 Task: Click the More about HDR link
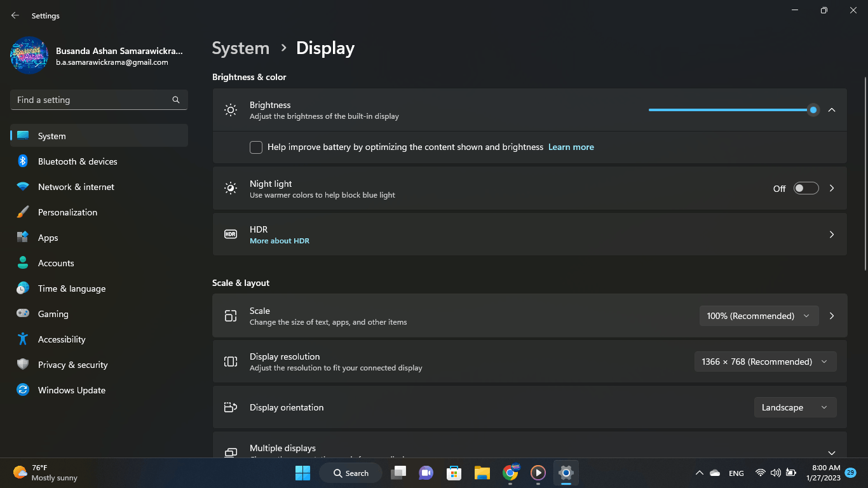click(x=280, y=241)
